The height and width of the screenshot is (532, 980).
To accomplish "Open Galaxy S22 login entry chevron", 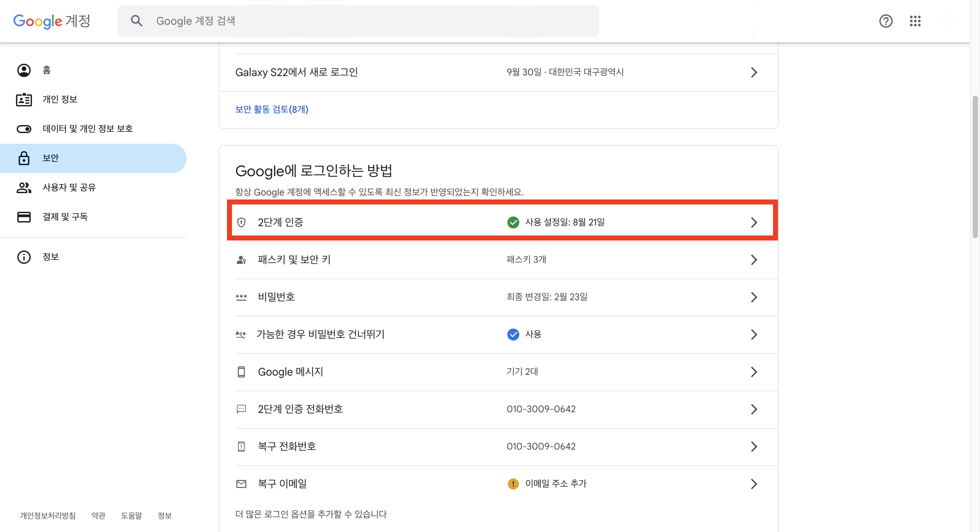I will coord(754,72).
